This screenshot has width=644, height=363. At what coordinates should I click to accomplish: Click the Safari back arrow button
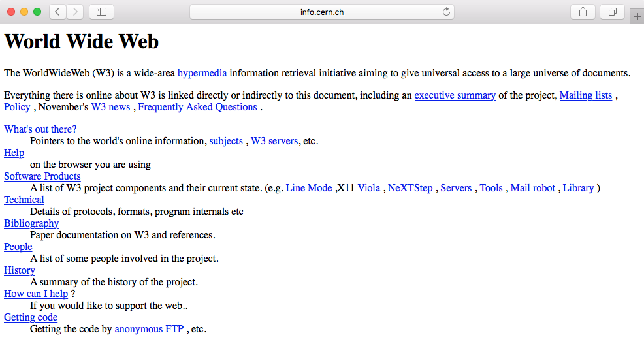click(x=57, y=12)
